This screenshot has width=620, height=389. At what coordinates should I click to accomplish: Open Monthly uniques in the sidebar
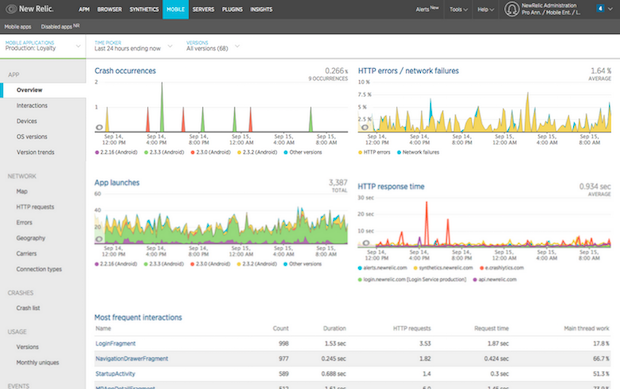point(38,363)
